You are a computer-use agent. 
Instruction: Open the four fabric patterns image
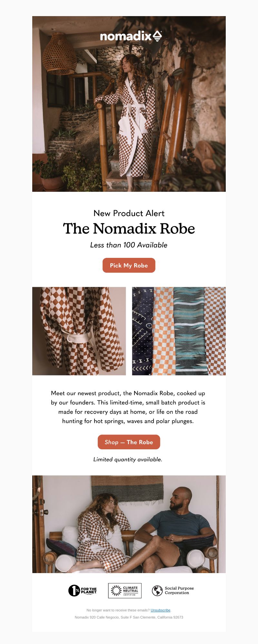(179, 331)
